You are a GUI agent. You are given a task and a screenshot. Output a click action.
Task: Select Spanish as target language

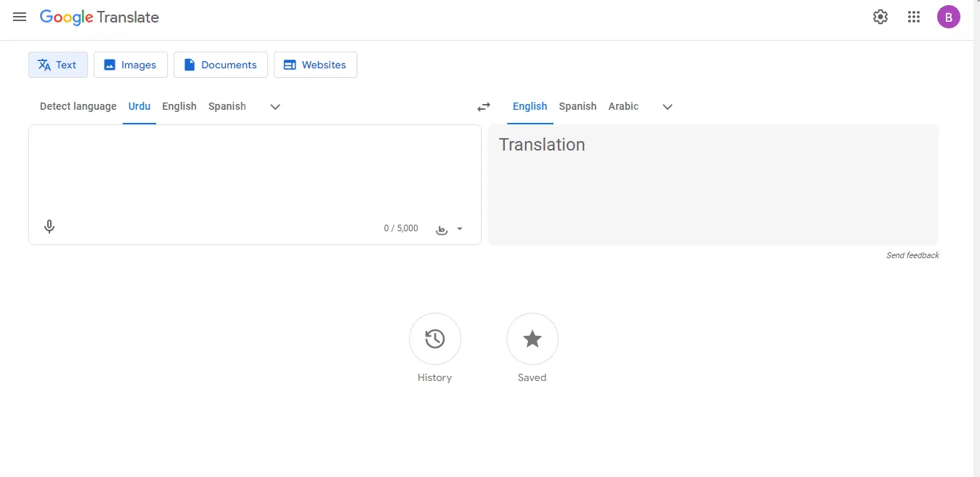pos(578,106)
